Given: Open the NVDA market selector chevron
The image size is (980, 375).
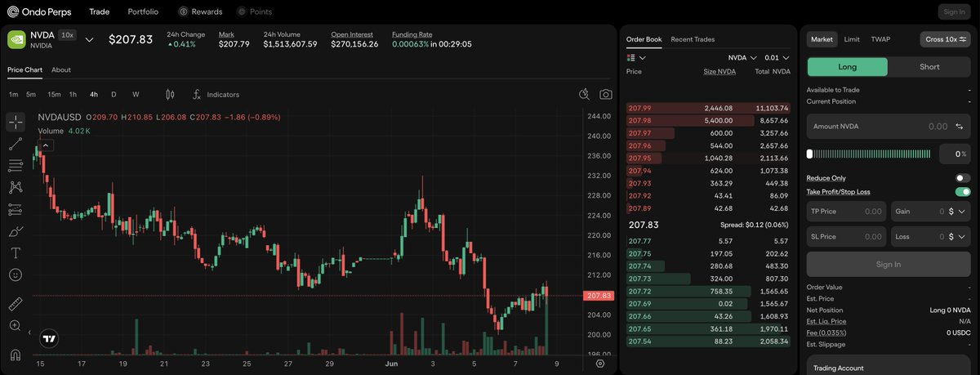Looking at the screenshot, I should (89, 39).
